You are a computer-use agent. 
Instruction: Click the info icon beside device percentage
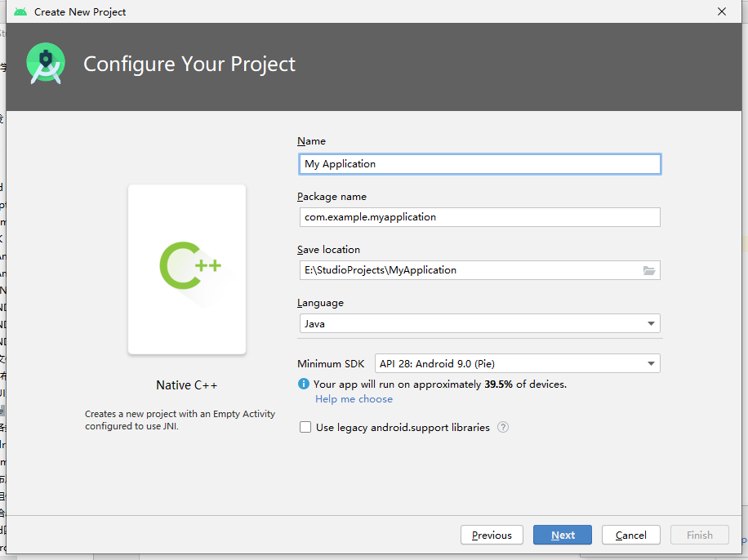304,384
